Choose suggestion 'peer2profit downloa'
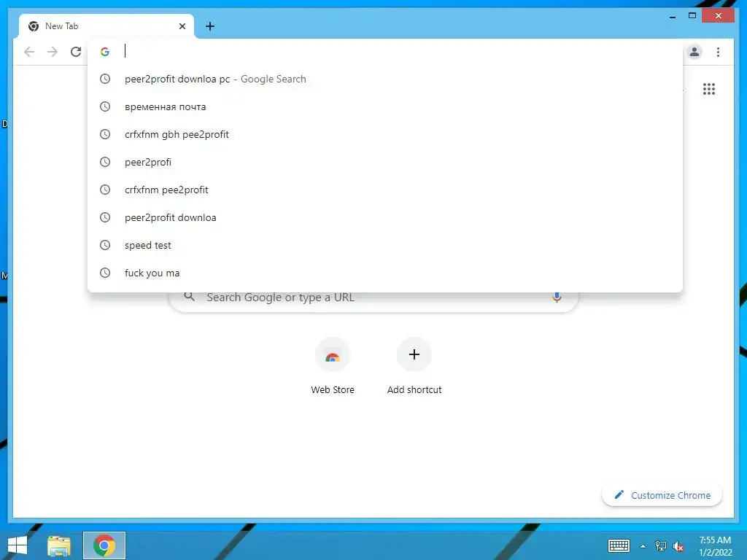 tap(385, 217)
